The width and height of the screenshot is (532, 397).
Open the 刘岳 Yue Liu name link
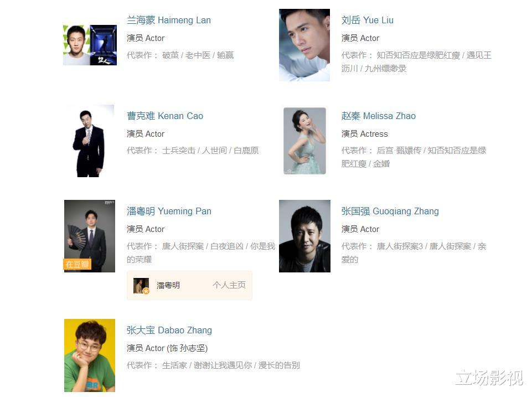pos(368,20)
